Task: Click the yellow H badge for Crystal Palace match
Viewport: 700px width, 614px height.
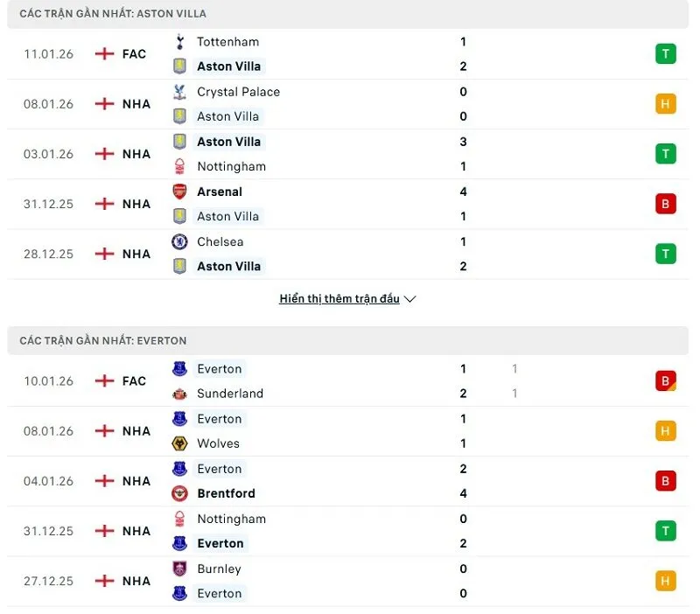Action: point(666,103)
